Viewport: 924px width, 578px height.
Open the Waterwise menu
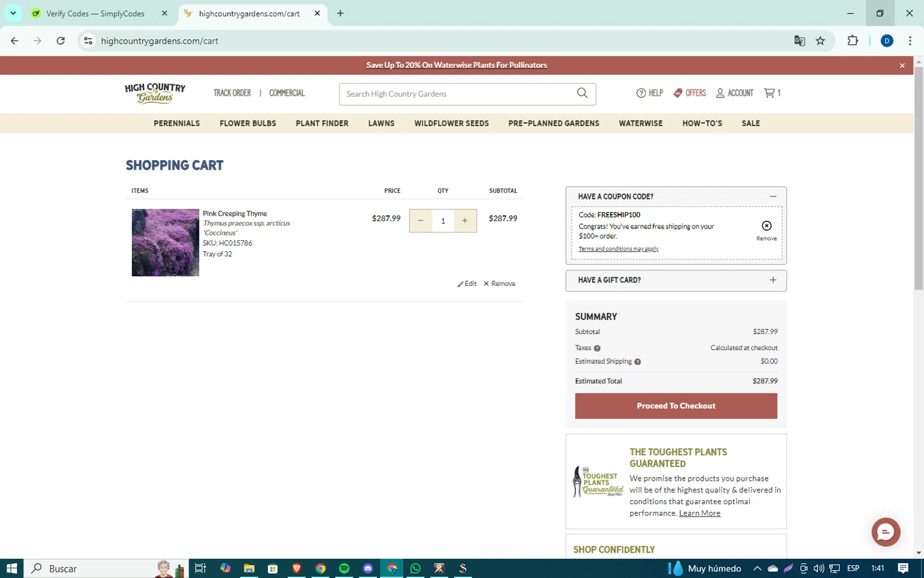click(x=641, y=123)
